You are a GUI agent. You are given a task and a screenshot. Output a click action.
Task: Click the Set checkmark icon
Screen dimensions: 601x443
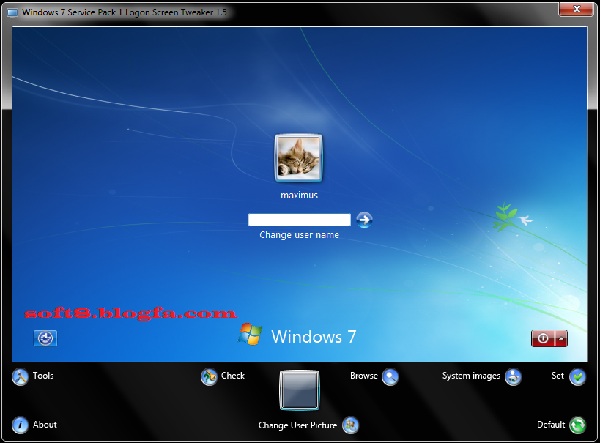coord(577,377)
